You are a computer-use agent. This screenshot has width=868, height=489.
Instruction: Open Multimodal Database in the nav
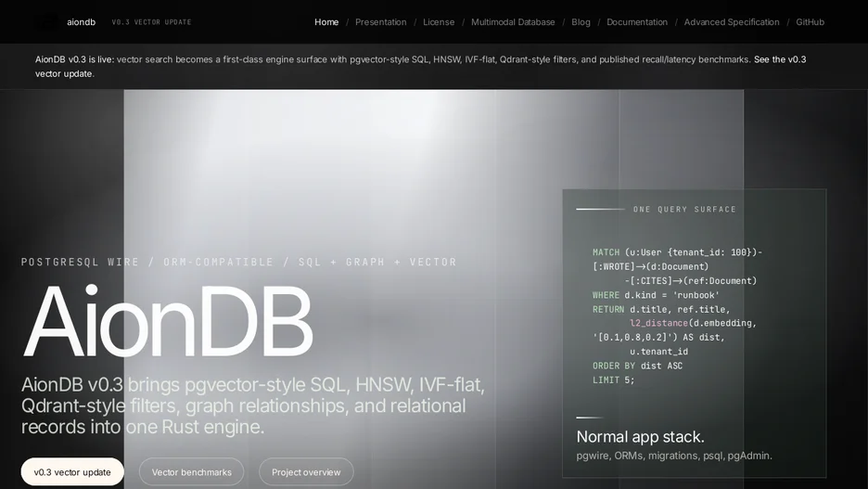(513, 22)
